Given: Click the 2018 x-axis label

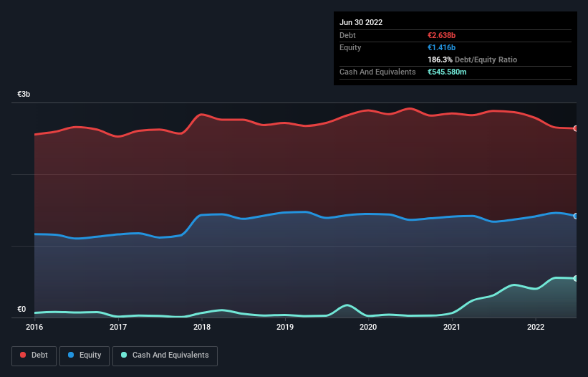Looking at the screenshot, I should click(202, 327).
